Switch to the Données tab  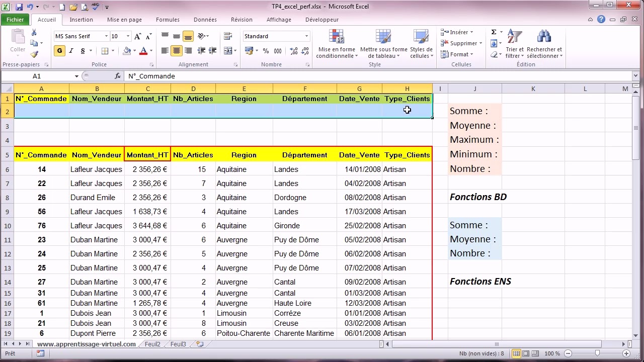point(205,20)
